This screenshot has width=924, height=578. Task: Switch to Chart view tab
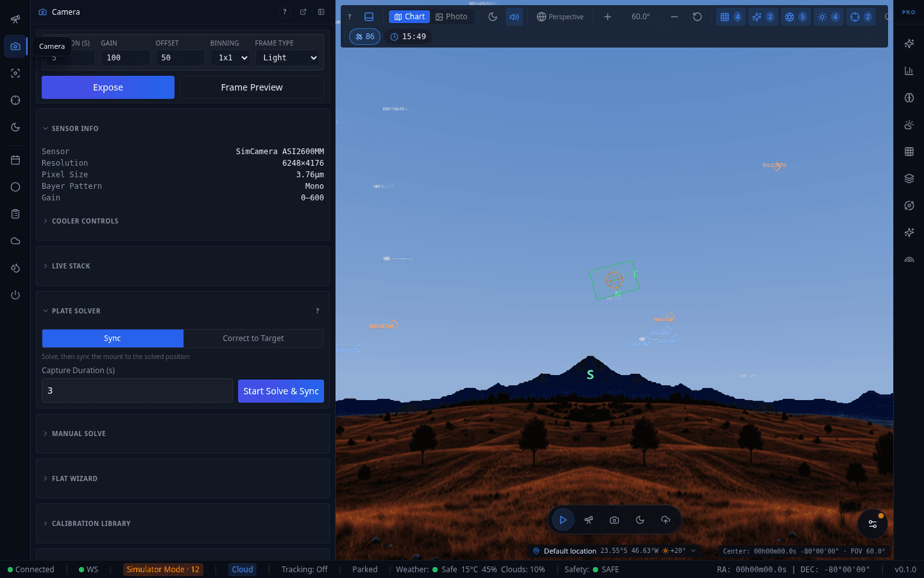(409, 17)
